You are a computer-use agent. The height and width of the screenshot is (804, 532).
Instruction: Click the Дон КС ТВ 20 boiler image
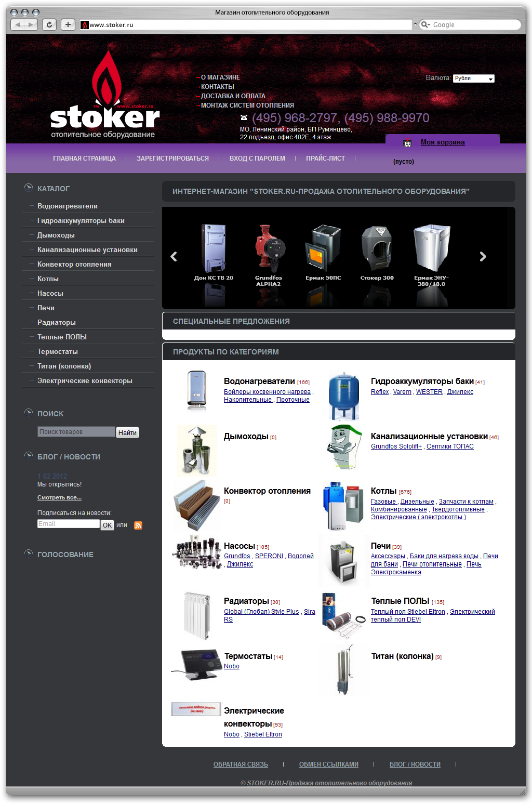coord(214,248)
